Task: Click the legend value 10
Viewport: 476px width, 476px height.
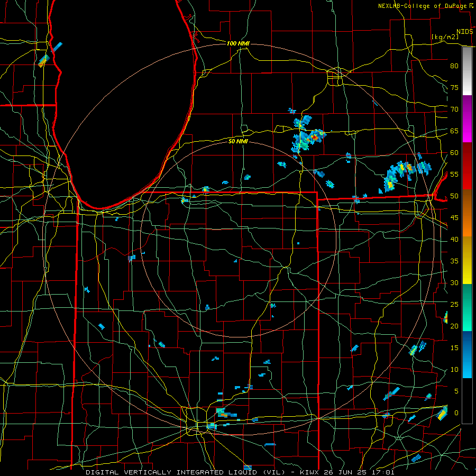Action: pos(454,370)
